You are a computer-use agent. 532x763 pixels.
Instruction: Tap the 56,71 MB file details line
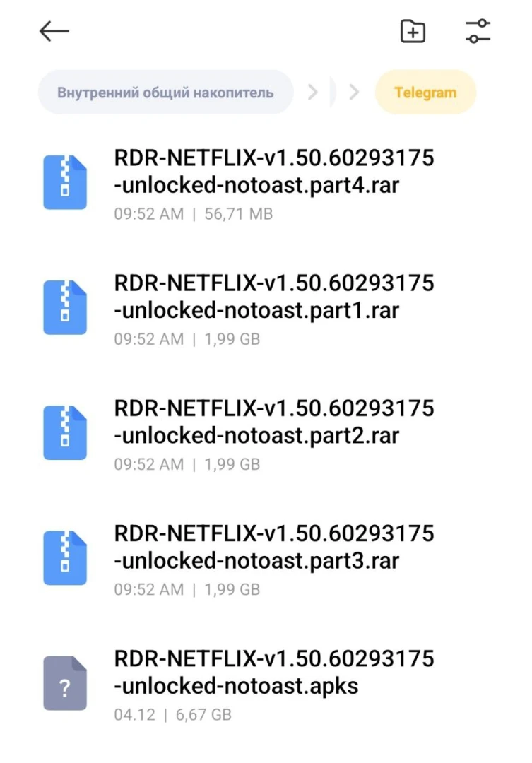(194, 214)
